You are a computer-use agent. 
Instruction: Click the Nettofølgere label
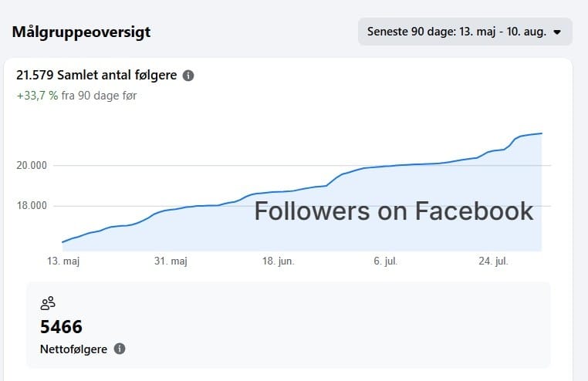coord(73,349)
